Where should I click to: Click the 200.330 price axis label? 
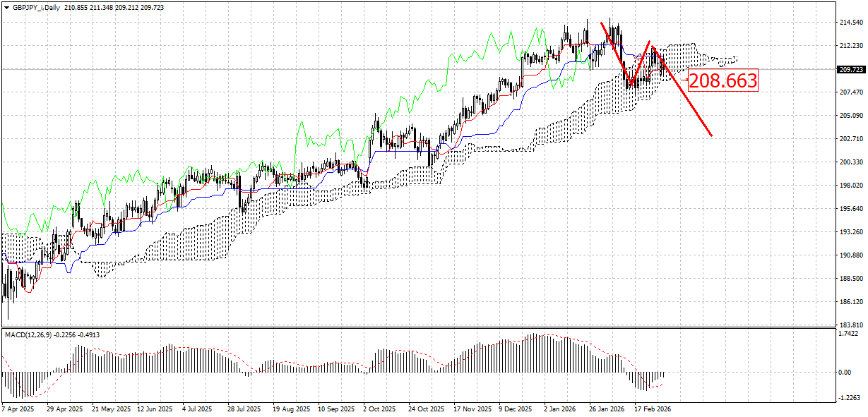pyautogui.click(x=851, y=162)
